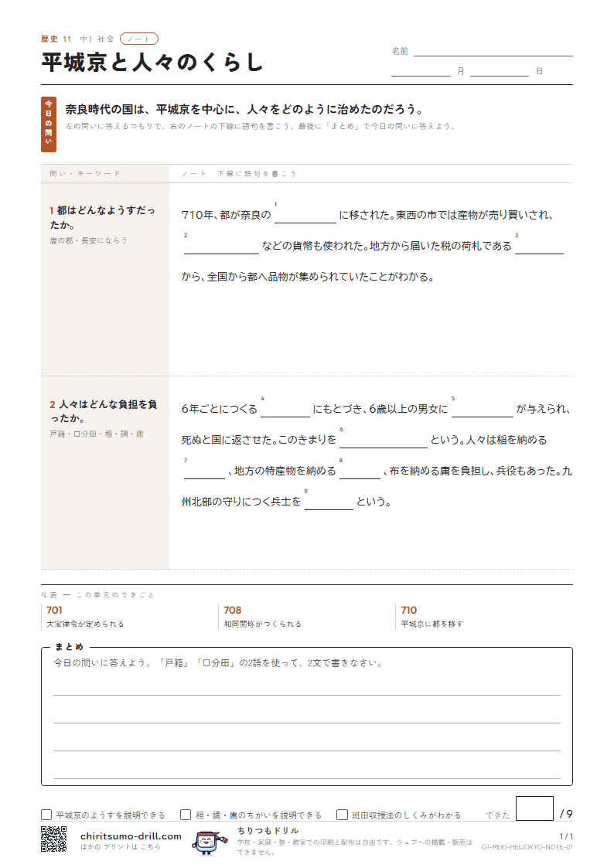614x868 pixels.
Task: Click blank 6 after このきまりを
Action: [384, 440]
